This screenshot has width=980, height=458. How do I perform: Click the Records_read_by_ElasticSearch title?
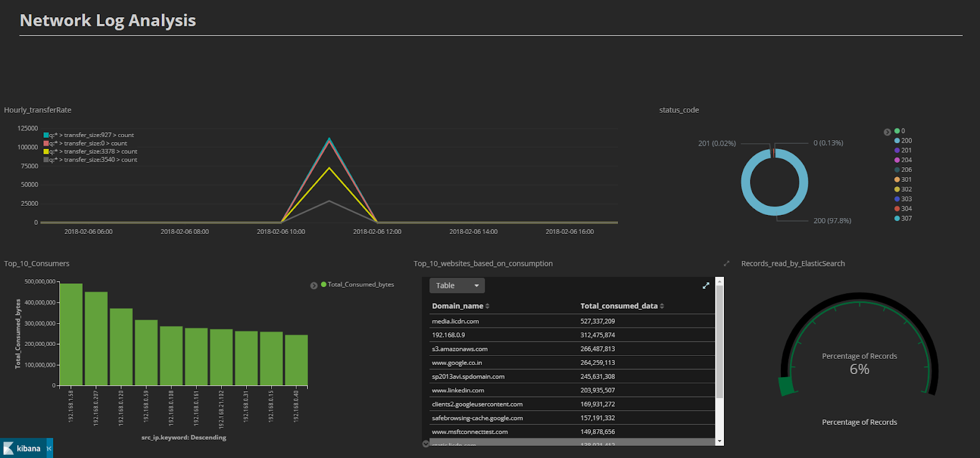point(793,264)
